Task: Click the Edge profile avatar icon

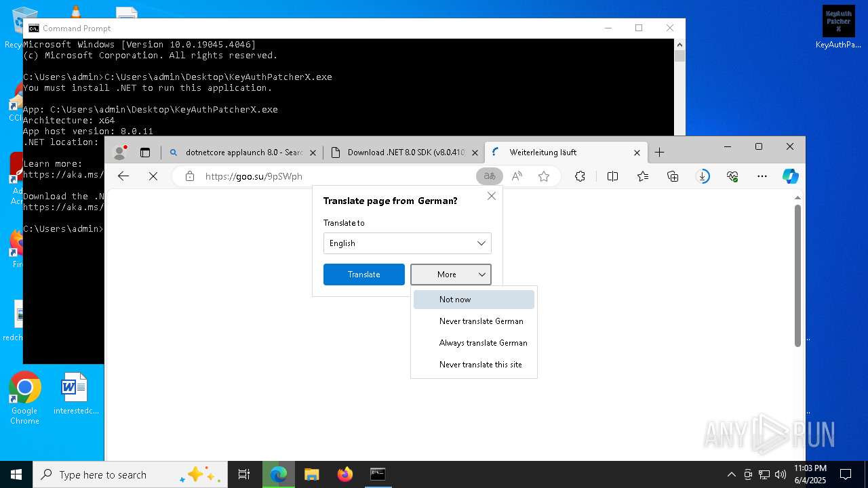Action: coord(120,152)
